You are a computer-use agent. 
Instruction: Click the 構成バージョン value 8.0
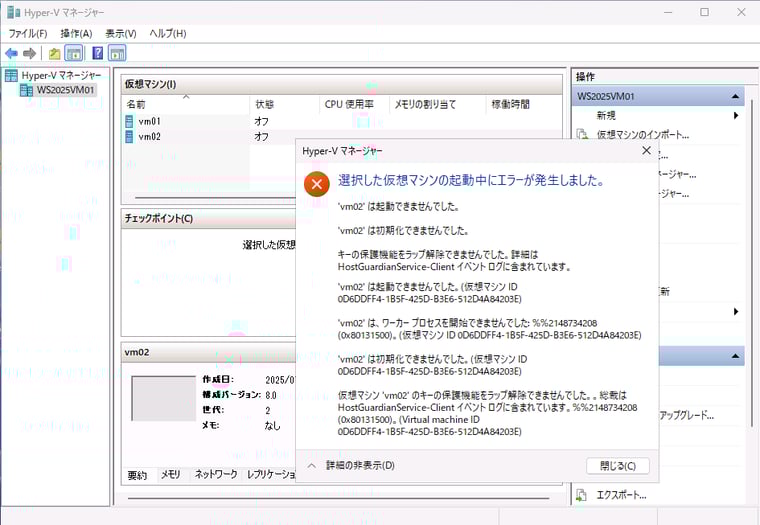[271, 395]
